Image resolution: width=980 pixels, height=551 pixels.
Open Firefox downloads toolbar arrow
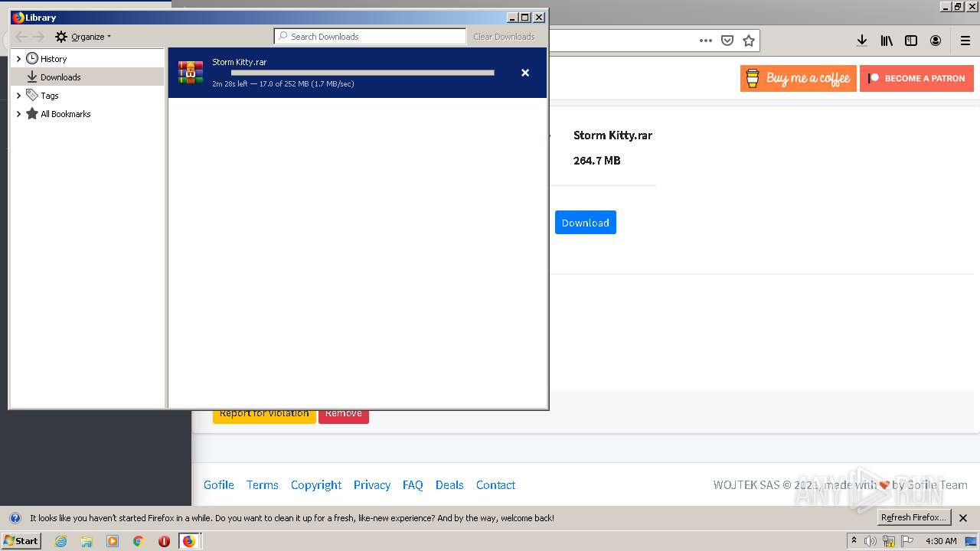(862, 41)
